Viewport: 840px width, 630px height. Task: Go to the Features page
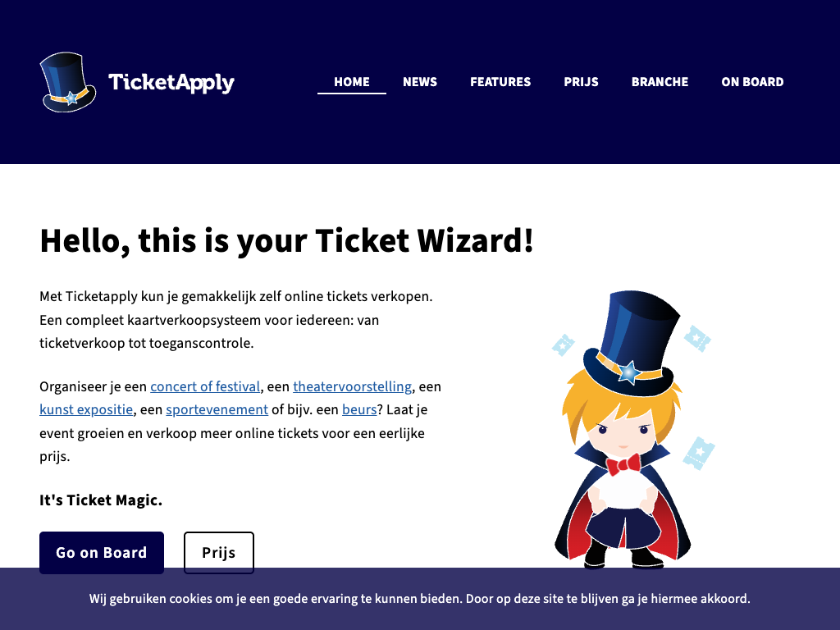click(x=500, y=82)
